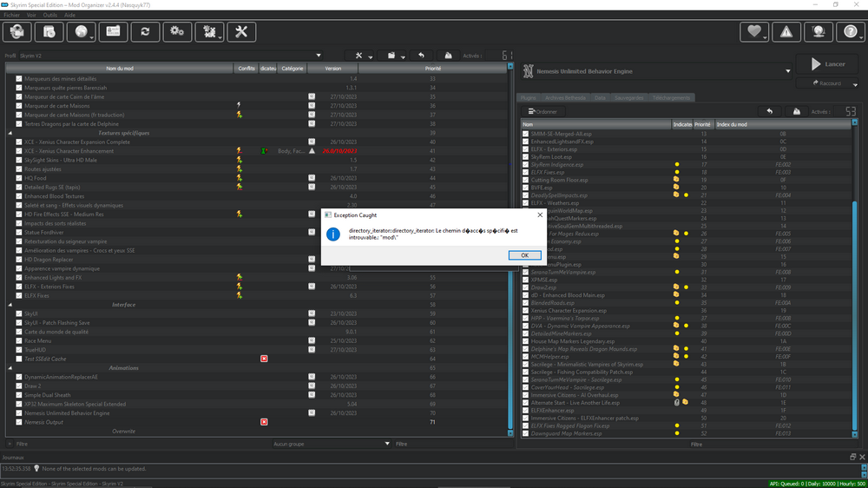Click the install mod from archive icon
868x488 pixels.
pyautogui.click(x=50, y=32)
